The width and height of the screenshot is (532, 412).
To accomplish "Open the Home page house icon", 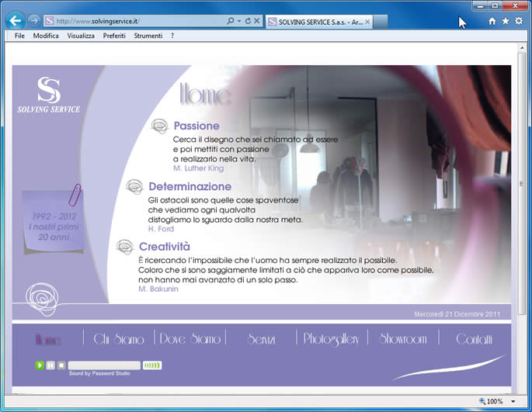I will tap(492, 22).
